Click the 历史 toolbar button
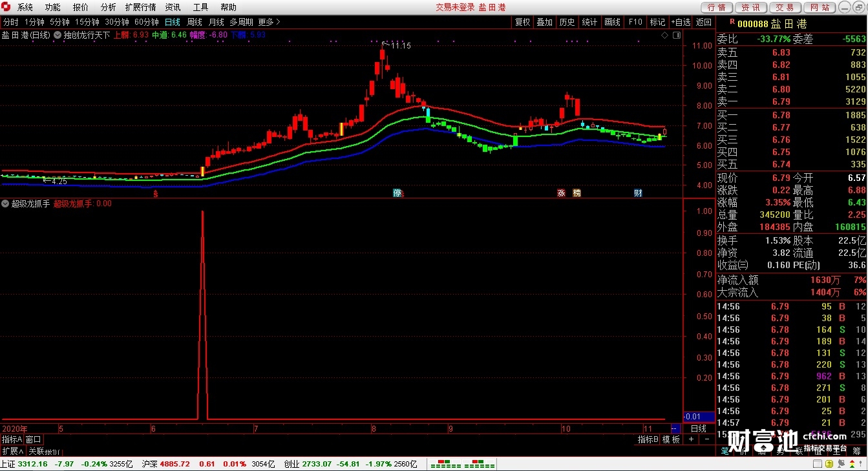Screen dimensions: 868x471 tap(567, 22)
